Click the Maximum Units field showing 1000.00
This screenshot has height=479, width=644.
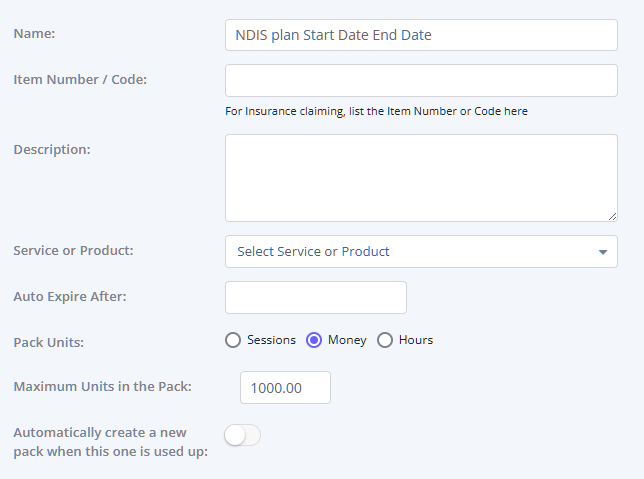pyautogui.click(x=285, y=388)
